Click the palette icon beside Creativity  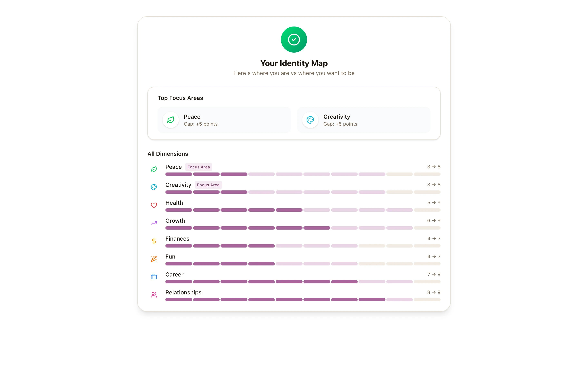(154, 187)
